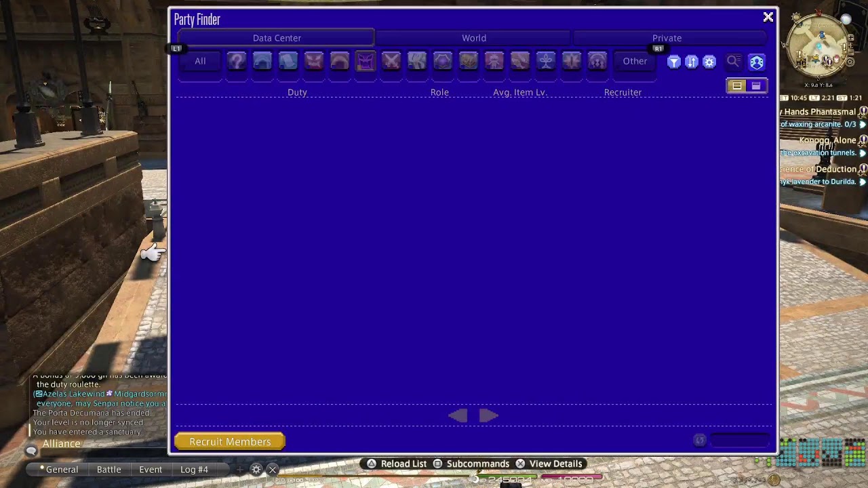Select the Duty Roulette category icon
868x488 pixels.
262,62
